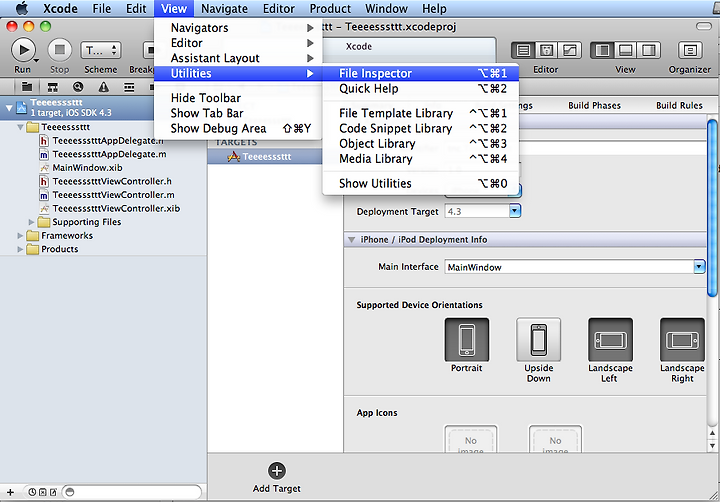Click the navigator filter search field
Image resolution: width=720 pixels, height=502 pixels.
point(132,492)
